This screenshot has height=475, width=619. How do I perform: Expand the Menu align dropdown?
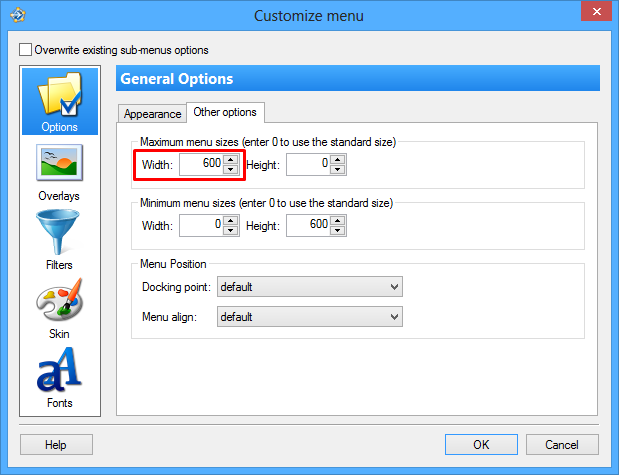coord(309,317)
